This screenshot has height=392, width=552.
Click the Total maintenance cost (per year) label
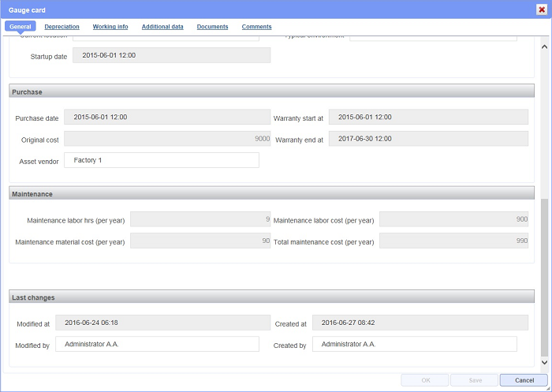coord(323,242)
